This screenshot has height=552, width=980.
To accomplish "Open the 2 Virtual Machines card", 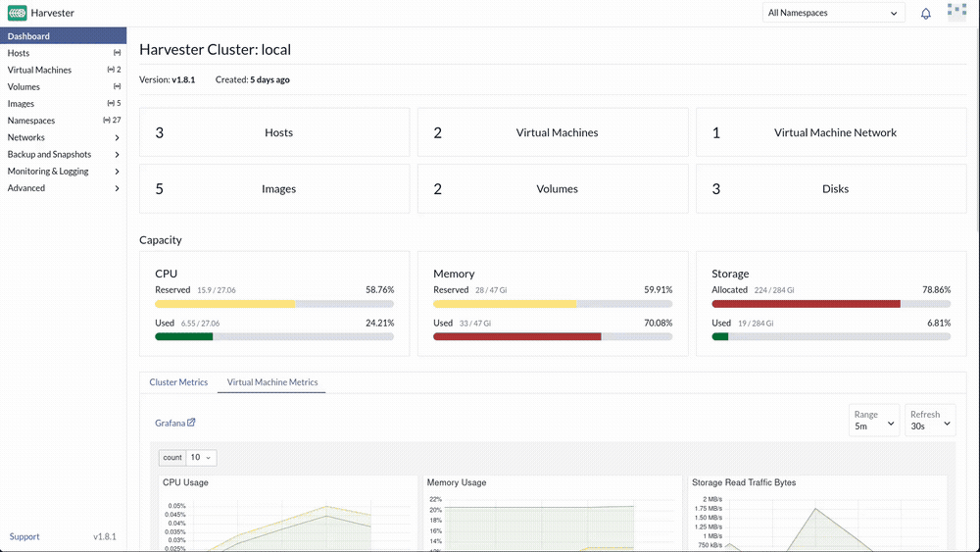I will [x=553, y=132].
